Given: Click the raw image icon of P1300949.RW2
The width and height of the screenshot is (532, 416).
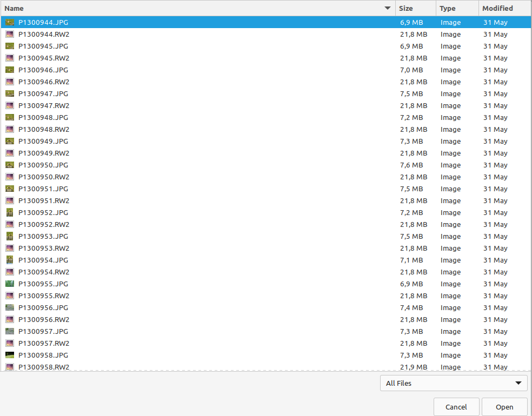Looking at the screenshot, I should [10, 153].
